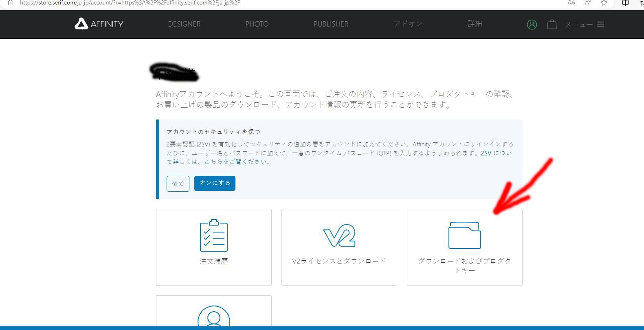The width and height of the screenshot is (644, 330).
Task: Open the アドオン menu item
Action: click(x=408, y=24)
